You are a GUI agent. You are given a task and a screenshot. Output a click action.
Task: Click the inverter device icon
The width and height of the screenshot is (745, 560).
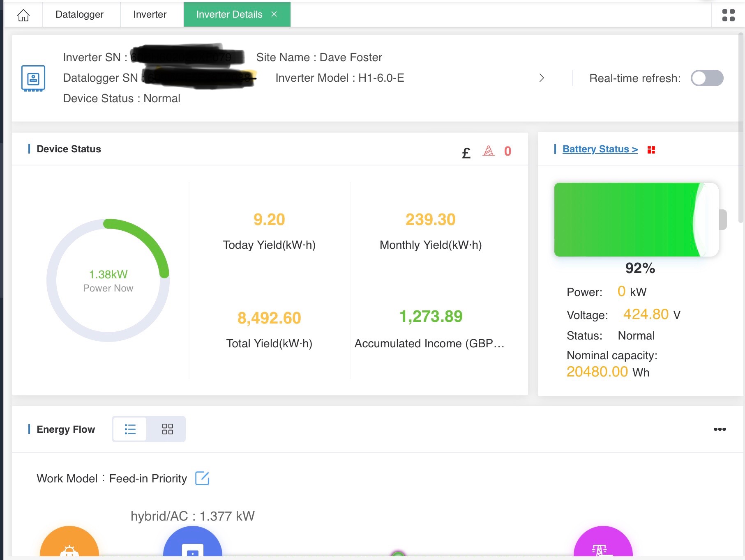33,78
